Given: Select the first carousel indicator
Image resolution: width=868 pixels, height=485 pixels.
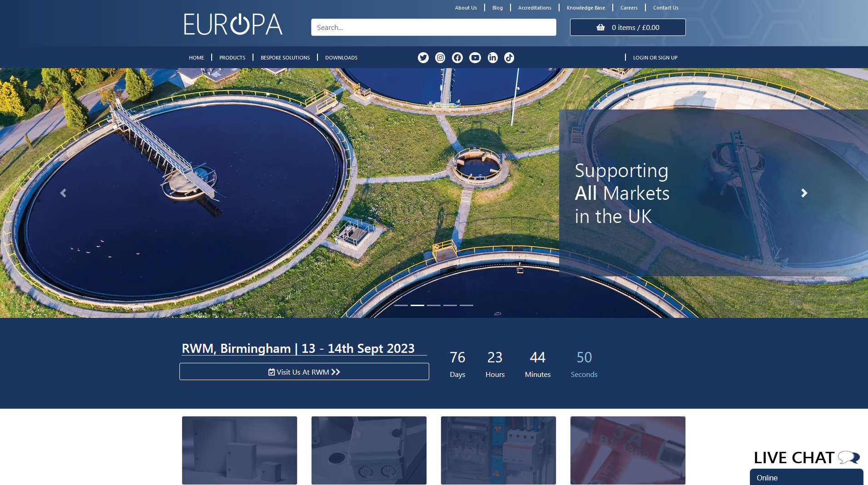Looking at the screenshot, I should [401, 305].
